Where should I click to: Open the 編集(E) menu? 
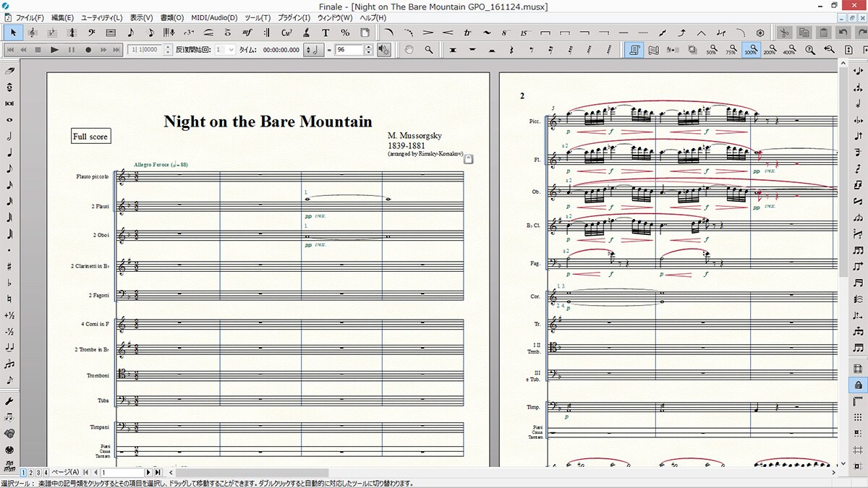[x=63, y=17]
